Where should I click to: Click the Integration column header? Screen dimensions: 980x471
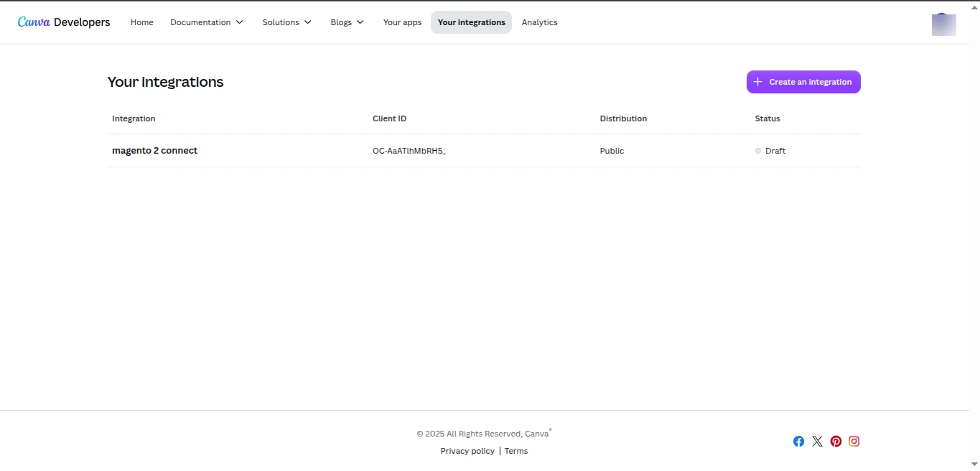[x=134, y=118]
